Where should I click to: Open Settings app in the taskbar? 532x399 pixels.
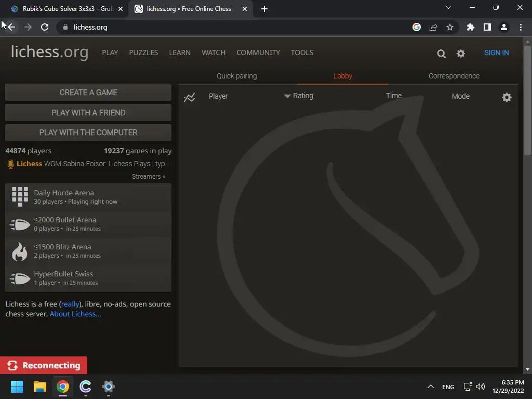click(x=108, y=387)
